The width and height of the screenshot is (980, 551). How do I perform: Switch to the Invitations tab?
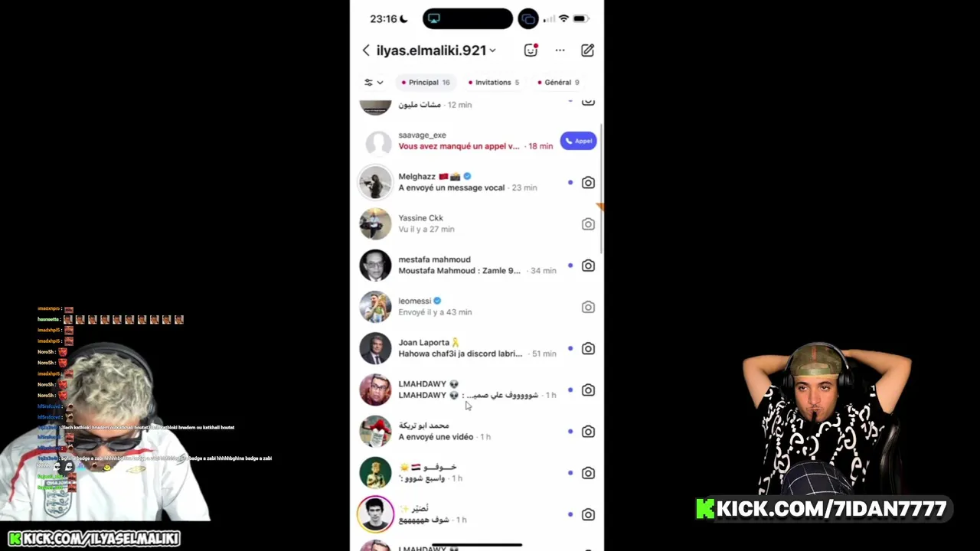point(494,83)
